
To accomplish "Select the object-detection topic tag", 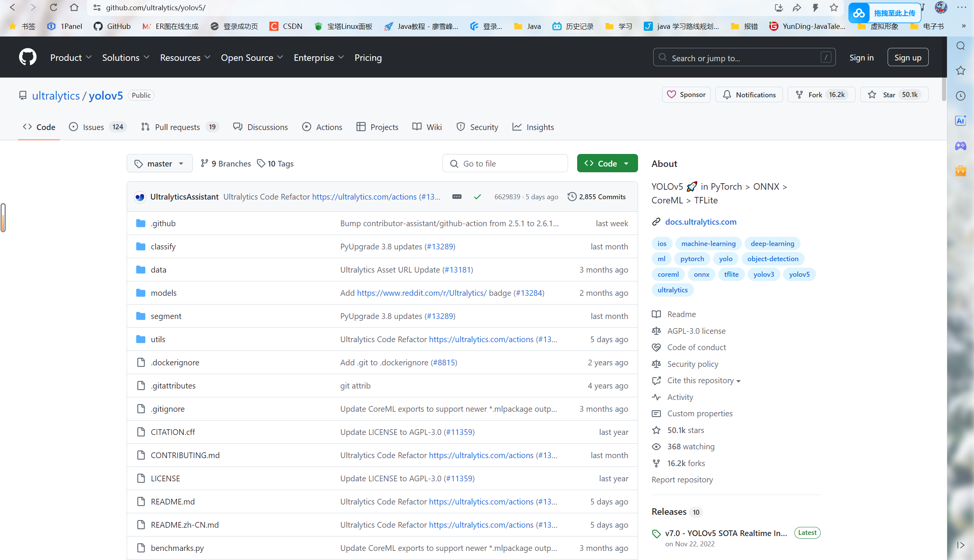I will pos(773,259).
